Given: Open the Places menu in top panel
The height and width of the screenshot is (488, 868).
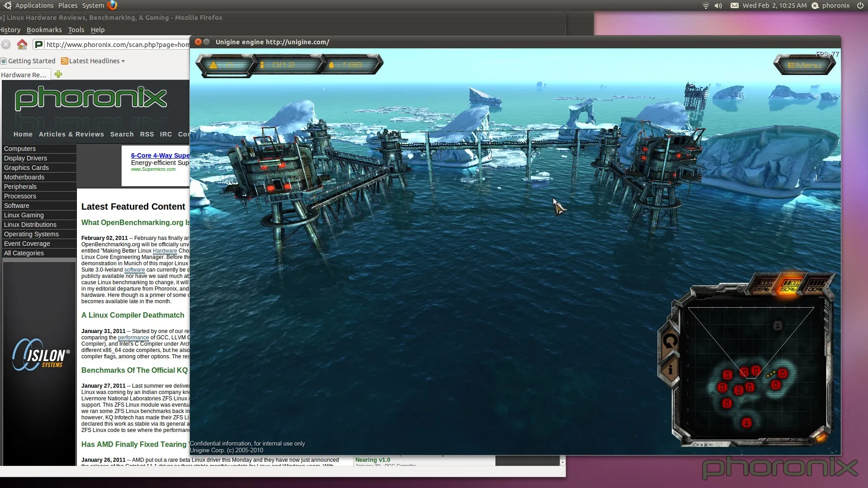Looking at the screenshot, I should coord(68,5).
